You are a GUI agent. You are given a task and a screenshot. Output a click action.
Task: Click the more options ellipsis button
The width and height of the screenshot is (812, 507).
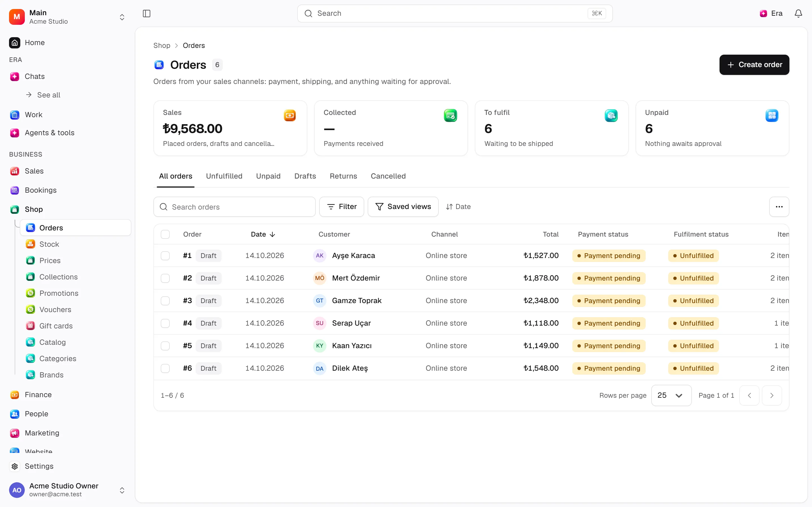point(779,206)
